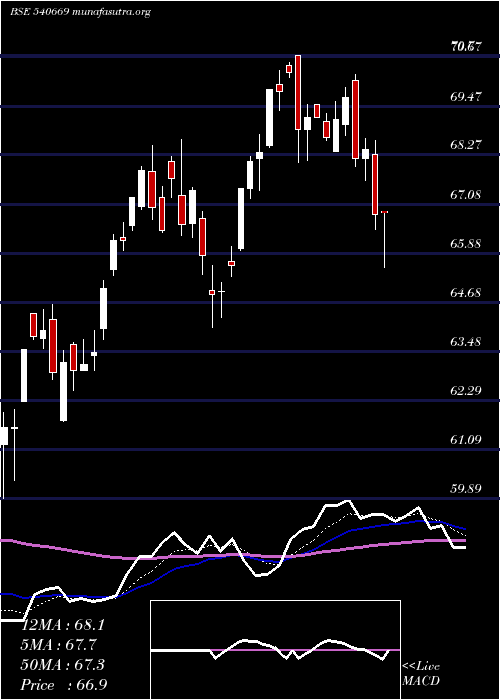Screen dimensions: 500x700
Task: Click the tallest red candle at the chart peak
Action: point(298,92)
